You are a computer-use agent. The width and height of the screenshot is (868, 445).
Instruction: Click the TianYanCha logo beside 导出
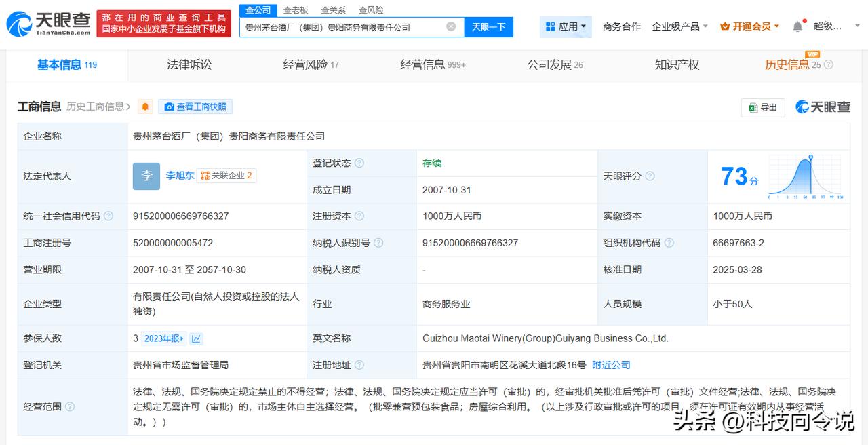click(823, 107)
